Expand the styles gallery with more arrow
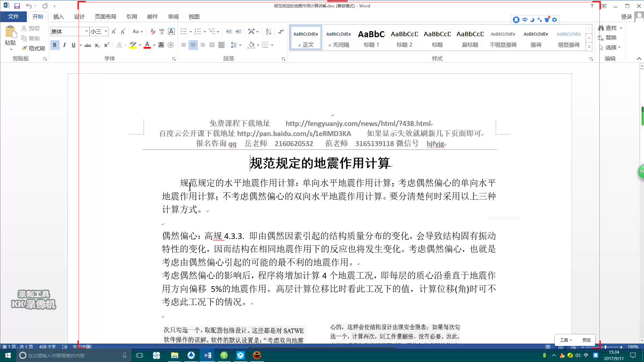This screenshot has width=644, height=362. point(589,47)
